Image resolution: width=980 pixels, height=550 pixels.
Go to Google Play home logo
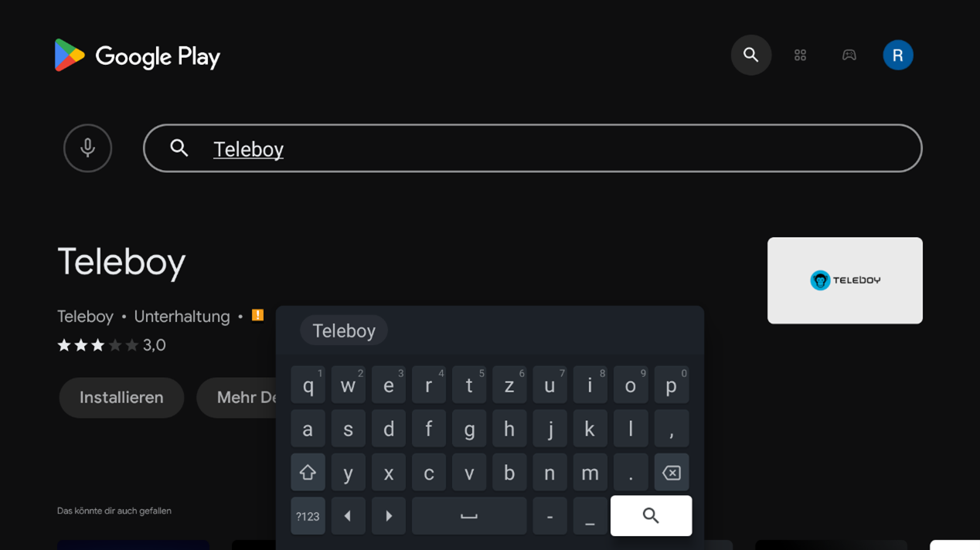coord(138,56)
